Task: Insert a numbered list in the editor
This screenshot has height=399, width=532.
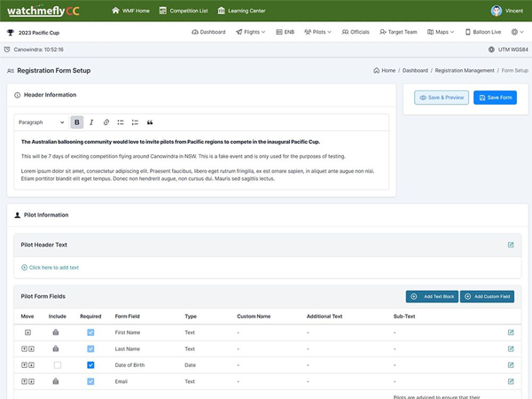Action: (135, 122)
